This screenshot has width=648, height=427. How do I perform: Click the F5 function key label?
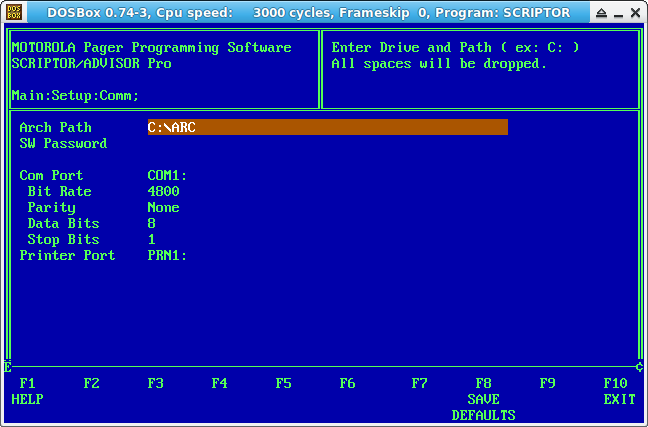click(284, 384)
